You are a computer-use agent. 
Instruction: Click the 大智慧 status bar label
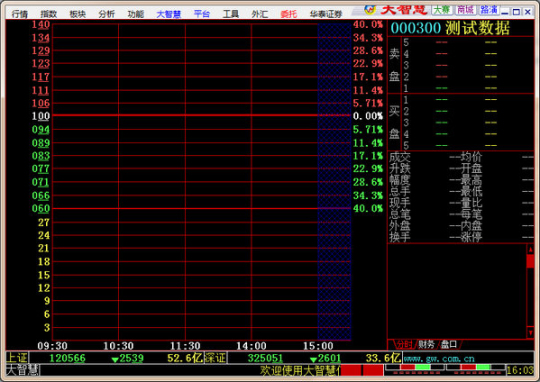23,370
